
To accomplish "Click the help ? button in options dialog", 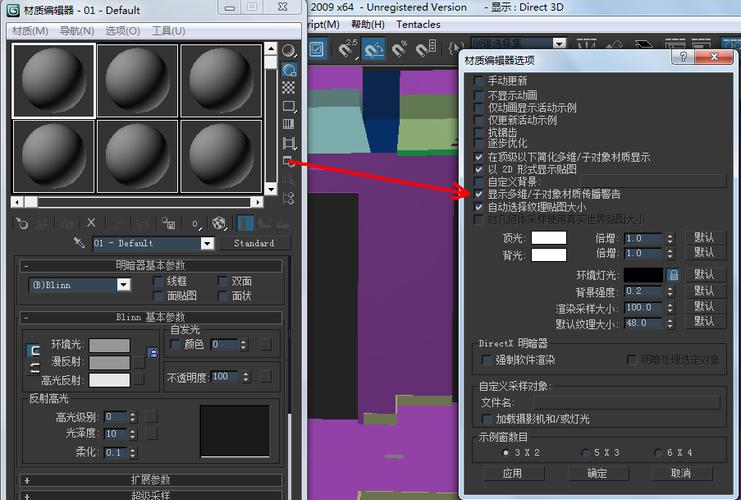I will (x=683, y=57).
